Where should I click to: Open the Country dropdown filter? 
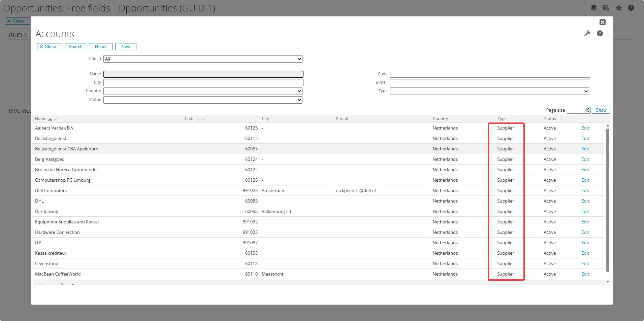click(203, 91)
